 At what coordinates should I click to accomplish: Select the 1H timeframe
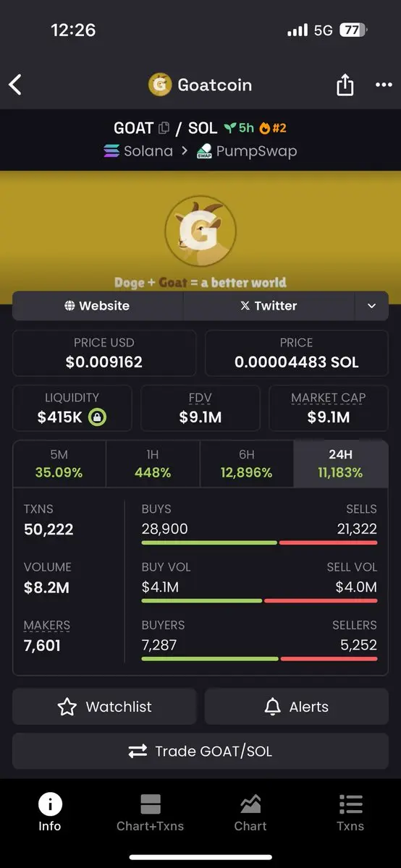click(x=153, y=464)
